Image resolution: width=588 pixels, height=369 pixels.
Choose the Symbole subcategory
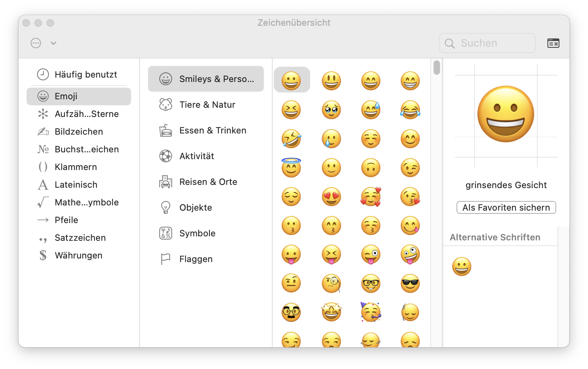point(206,233)
